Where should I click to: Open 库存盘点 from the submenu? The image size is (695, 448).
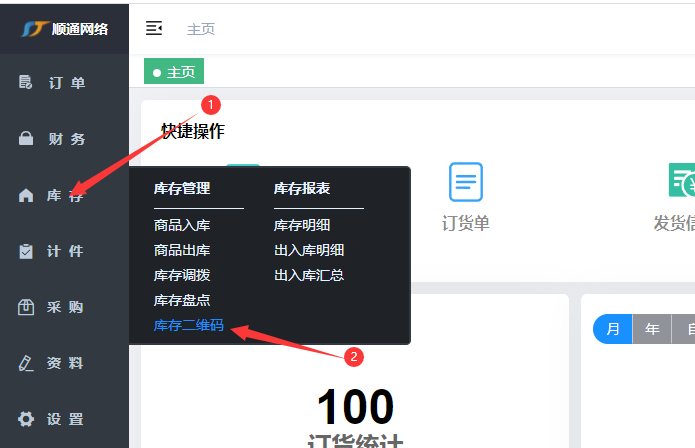pyautogui.click(x=182, y=300)
